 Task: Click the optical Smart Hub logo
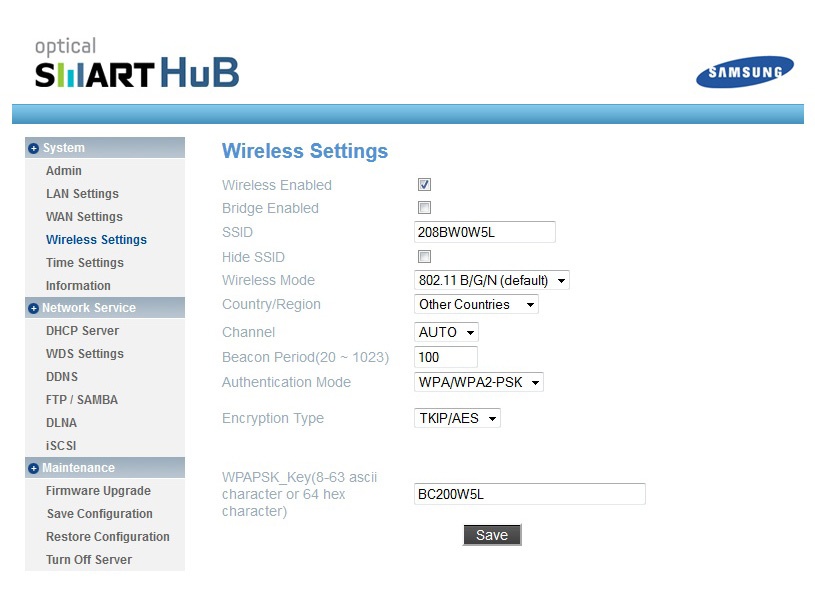[137, 62]
